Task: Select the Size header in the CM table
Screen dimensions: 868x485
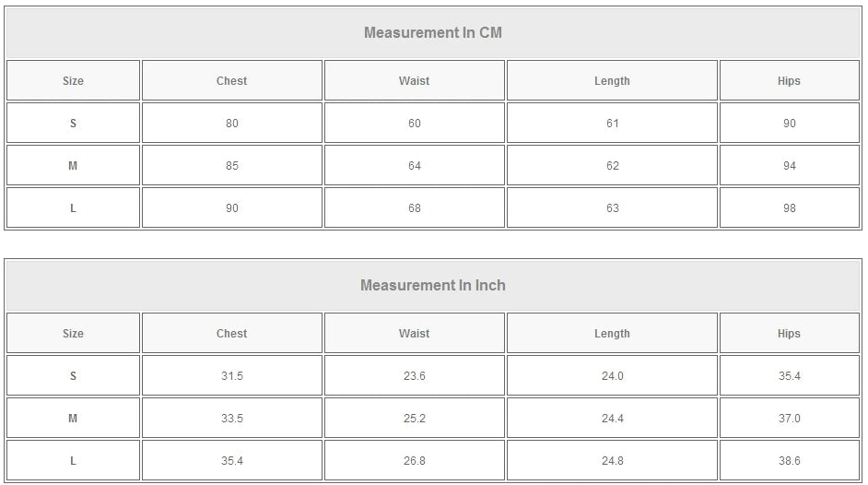Action: pyautogui.click(x=73, y=81)
